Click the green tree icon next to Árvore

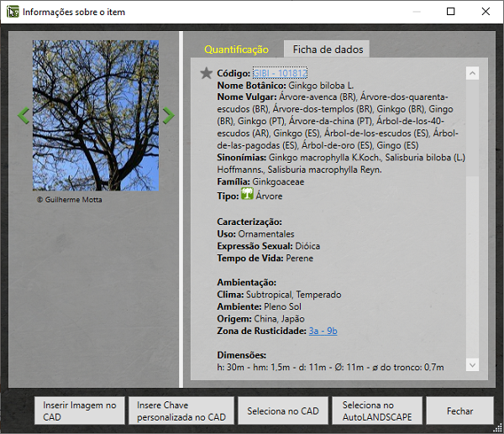click(247, 196)
